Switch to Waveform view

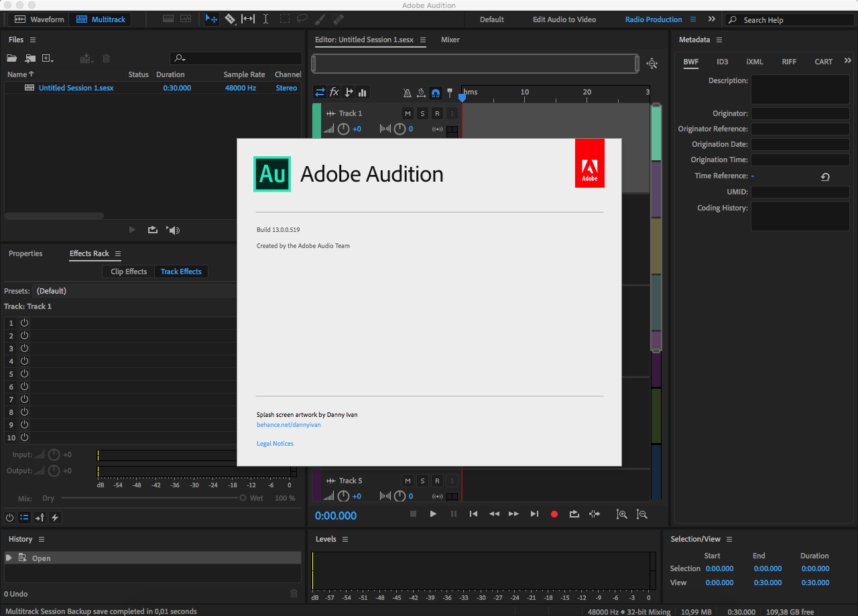tap(39, 19)
